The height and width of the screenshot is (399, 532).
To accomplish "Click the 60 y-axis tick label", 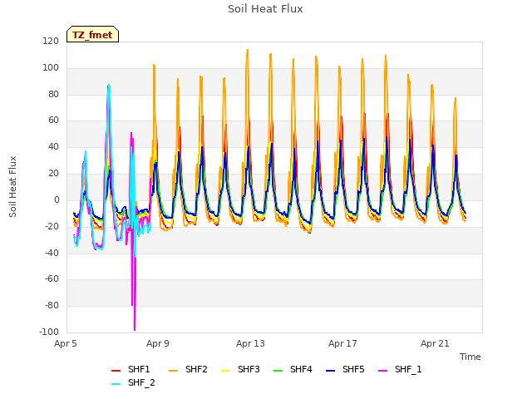I will pos(53,121).
